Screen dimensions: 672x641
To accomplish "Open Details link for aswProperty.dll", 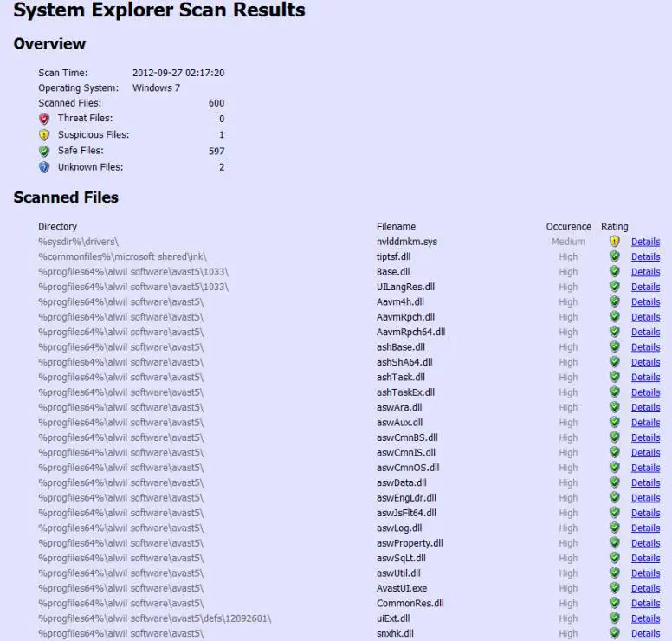I will [x=645, y=543].
